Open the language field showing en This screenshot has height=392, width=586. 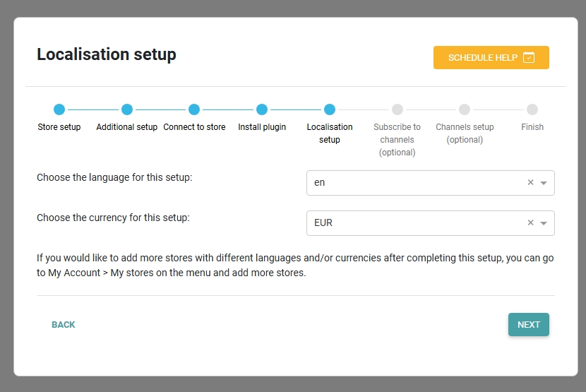click(x=431, y=183)
